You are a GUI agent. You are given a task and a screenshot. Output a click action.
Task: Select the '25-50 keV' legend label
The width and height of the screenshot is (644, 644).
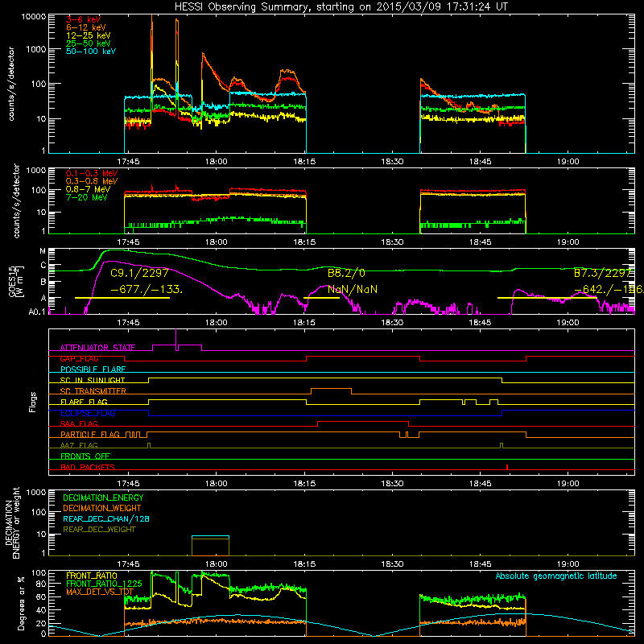pos(89,43)
